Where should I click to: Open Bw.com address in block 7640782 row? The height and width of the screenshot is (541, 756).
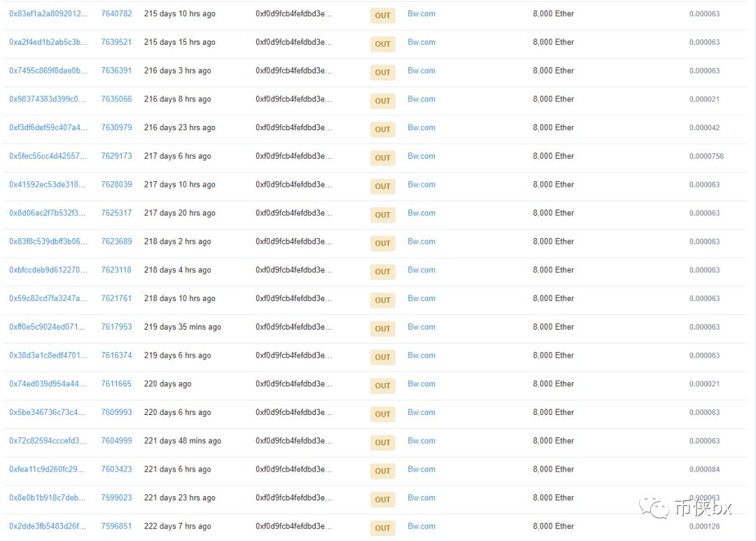pos(421,13)
